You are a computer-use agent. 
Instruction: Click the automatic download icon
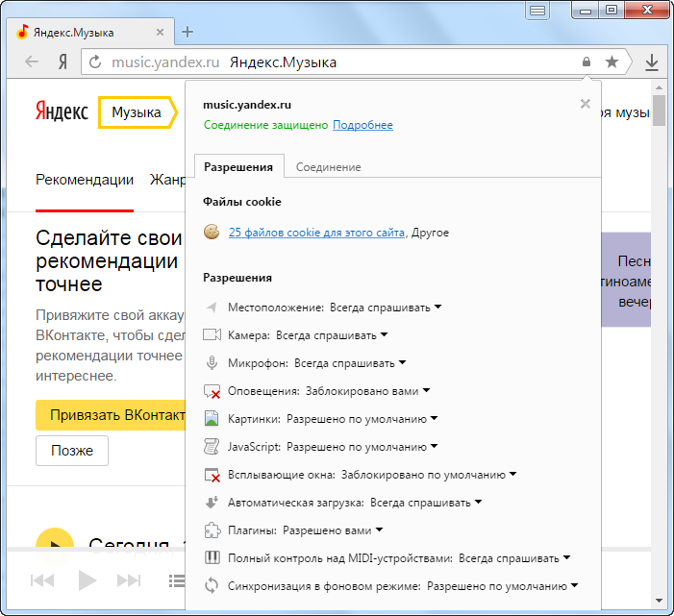[212, 503]
